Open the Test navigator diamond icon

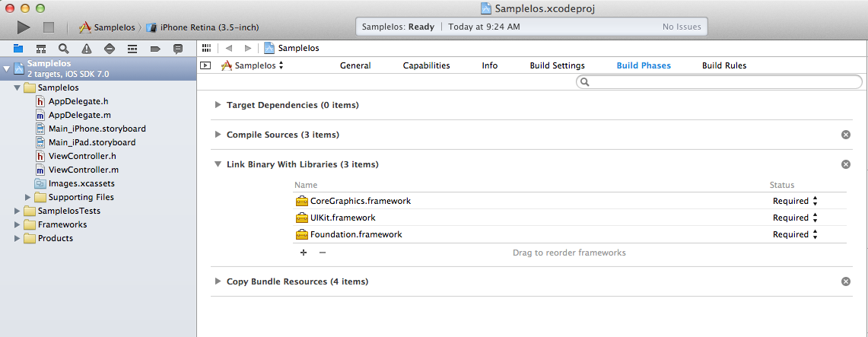pyautogui.click(x=109, y=49)
